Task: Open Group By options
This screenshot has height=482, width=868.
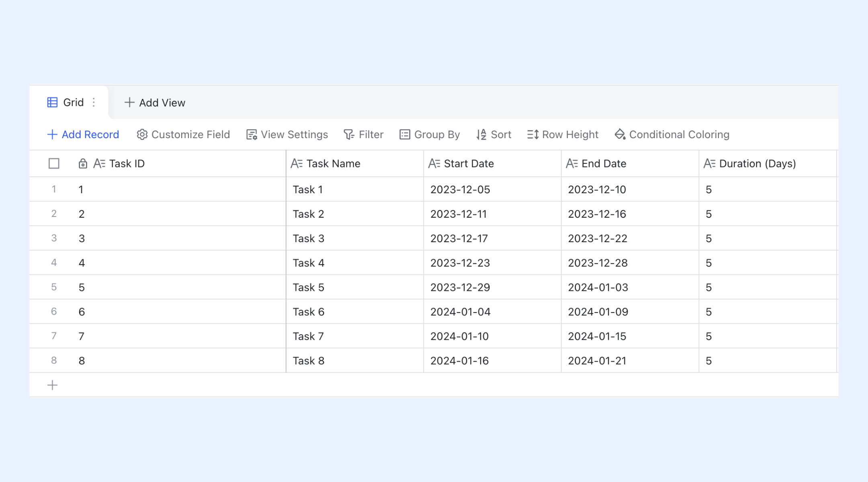Action: 430,135
